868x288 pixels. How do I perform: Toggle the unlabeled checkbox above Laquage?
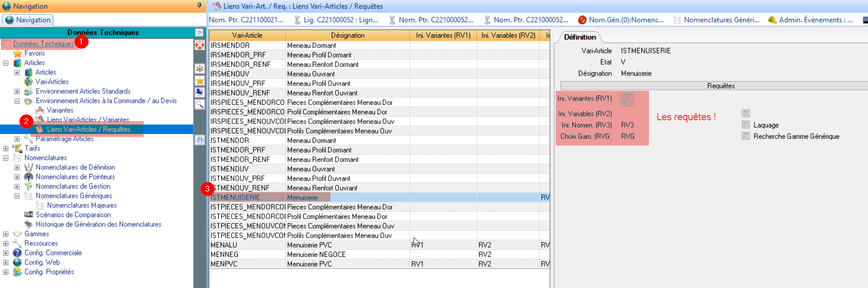745,113
